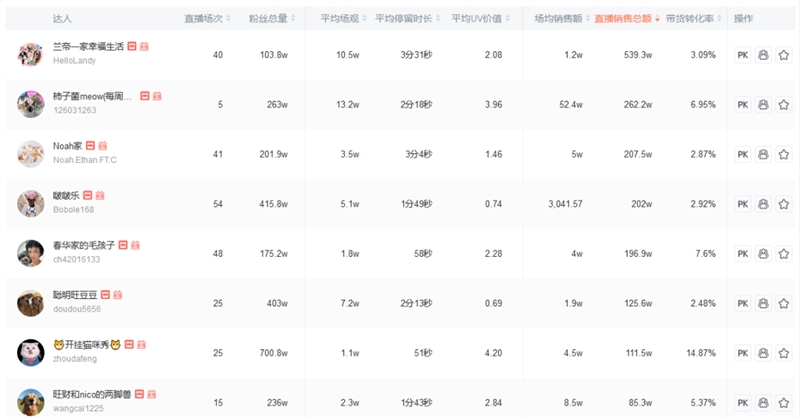Sort by 平均UV价值 column
Viewport: 800px width, 418px height.
coord(481,19)
